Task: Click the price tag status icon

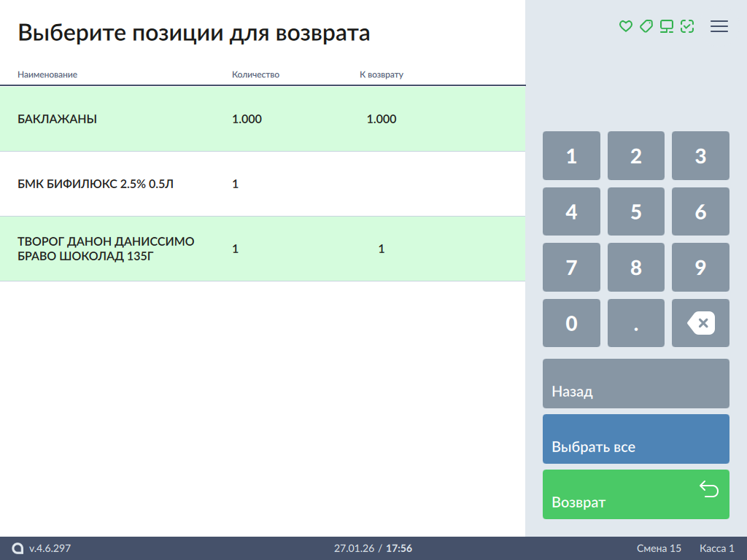Action: coord(646,26)
